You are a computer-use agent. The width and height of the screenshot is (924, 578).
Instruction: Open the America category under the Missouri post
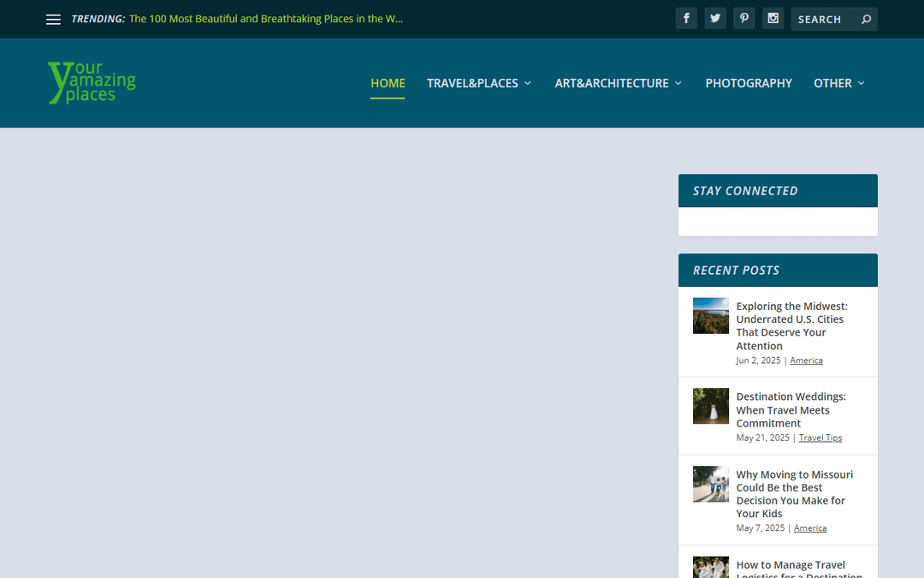[x=810, y=527]
